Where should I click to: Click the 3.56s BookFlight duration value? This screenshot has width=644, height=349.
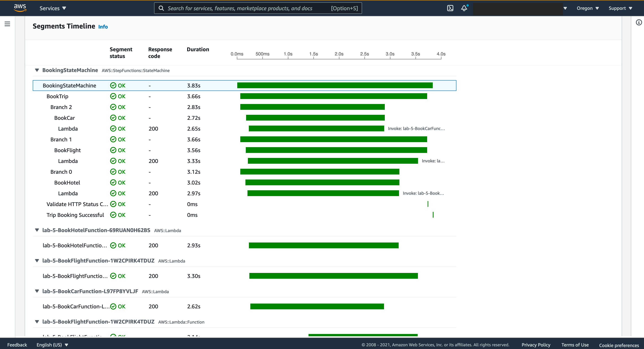[x=194, y=150]
